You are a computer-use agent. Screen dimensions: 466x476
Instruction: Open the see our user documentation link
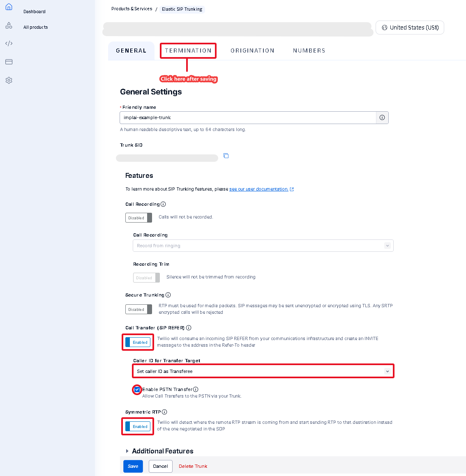tap(259, 189)
